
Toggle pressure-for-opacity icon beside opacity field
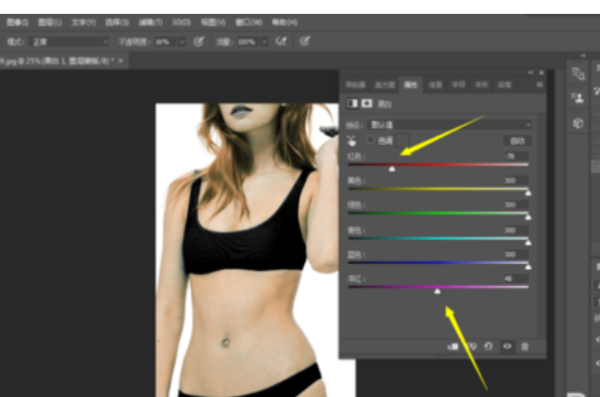(x=199, y=41)
